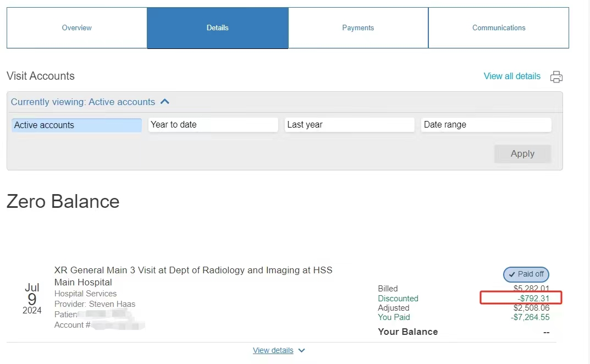Select the Details tab
590x364 pixels.
click(x=218, y=27)
